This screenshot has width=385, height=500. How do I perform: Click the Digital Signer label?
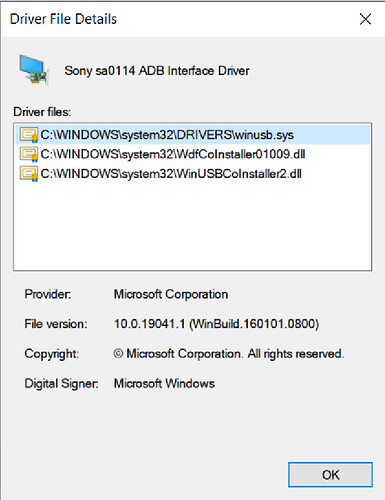click(x=61, y=383)
